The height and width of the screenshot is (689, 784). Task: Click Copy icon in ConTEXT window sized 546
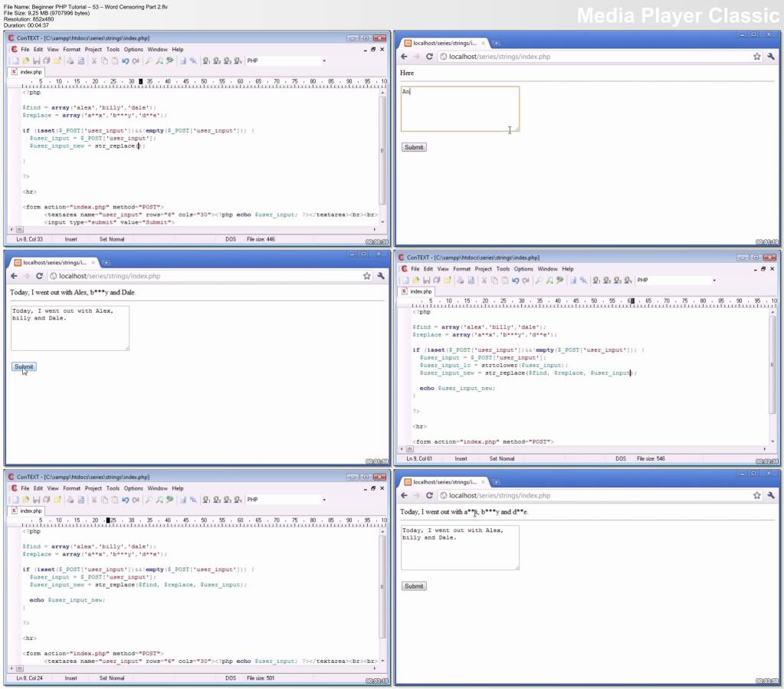pos(494,281)
